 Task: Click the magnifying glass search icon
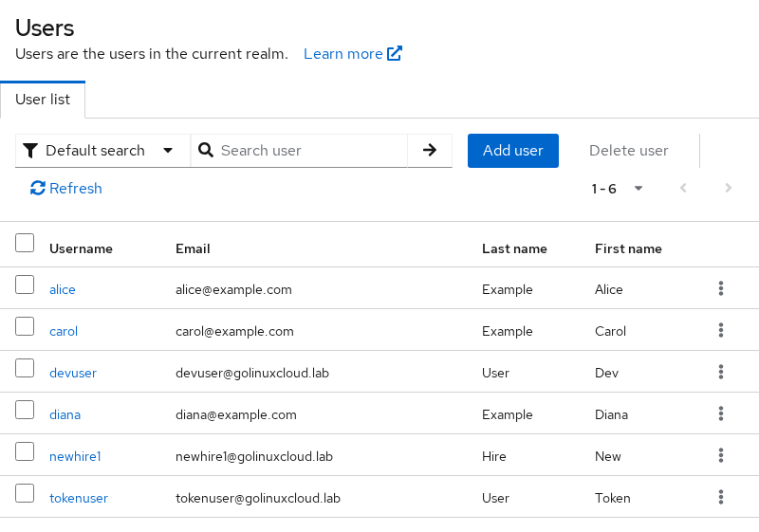(206, 151)
